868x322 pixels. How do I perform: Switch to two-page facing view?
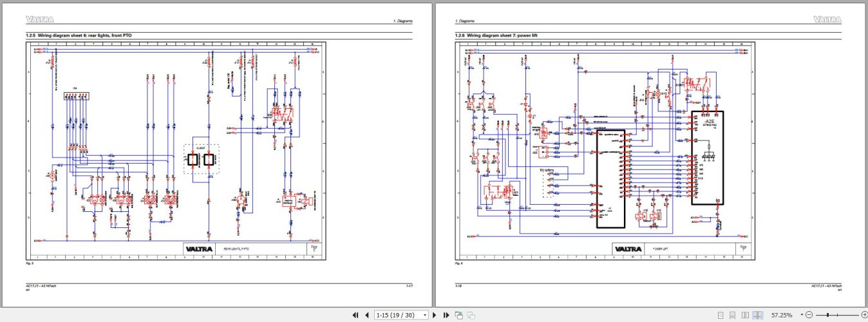point(745,315)
